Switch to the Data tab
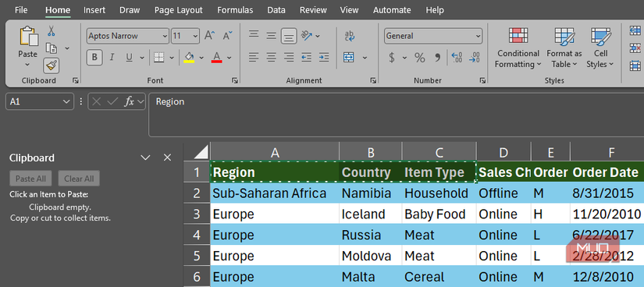Image resolution: width=644 pixels, height=287 pixels. pos(276,10)
